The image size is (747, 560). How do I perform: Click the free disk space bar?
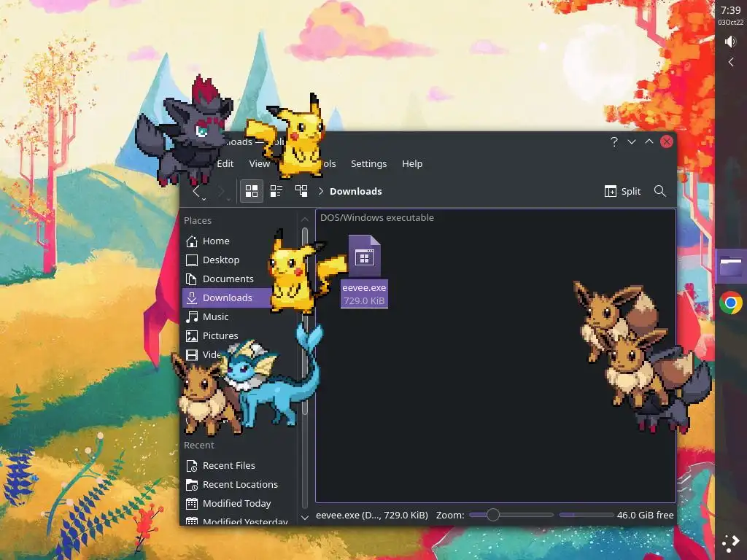(x=586, y=515)
